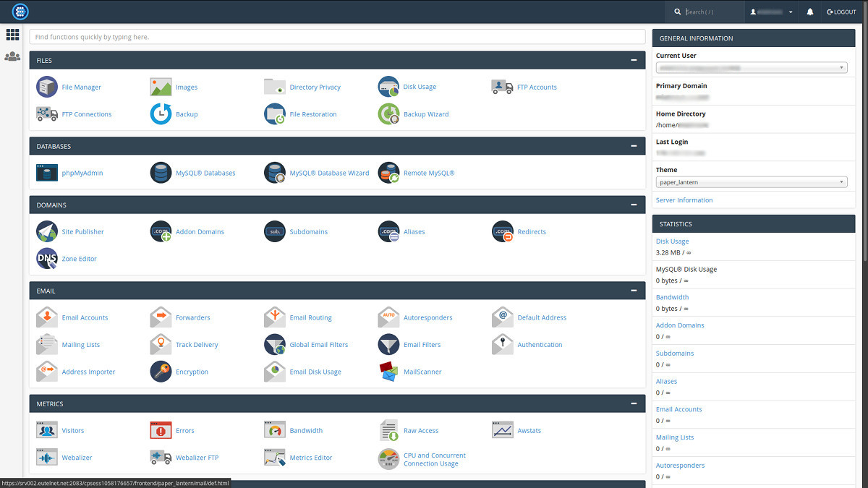Click the Metrics Editor icon

click(x=275, y=458)
